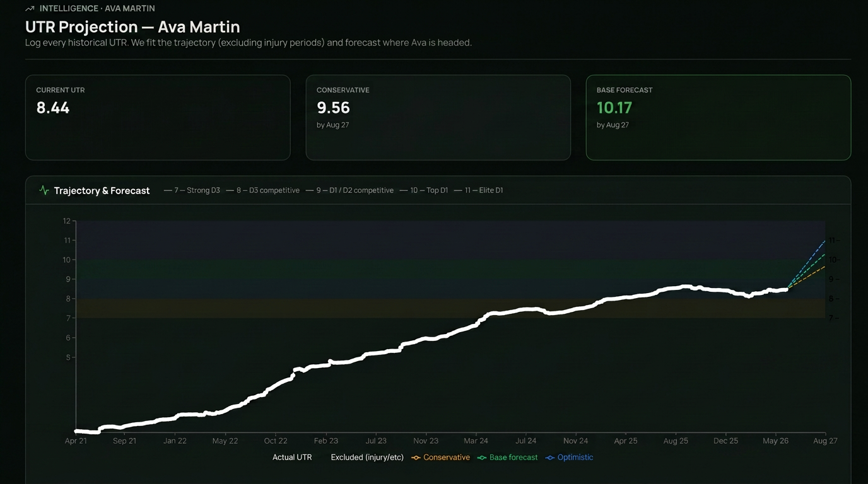Click the green dashed base forecast line
Screen dimensions: 868x484
point(807,270)
